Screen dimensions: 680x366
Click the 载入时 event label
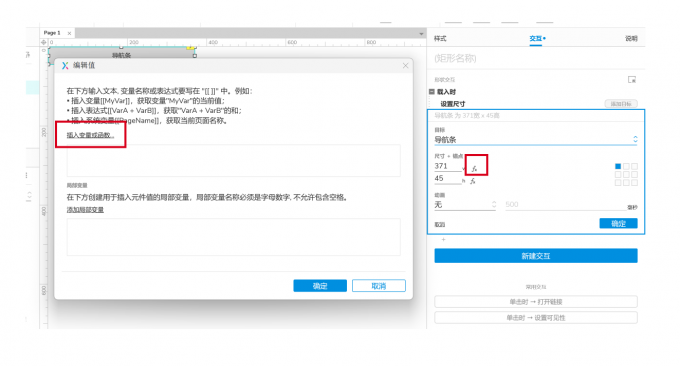[446, 92]
